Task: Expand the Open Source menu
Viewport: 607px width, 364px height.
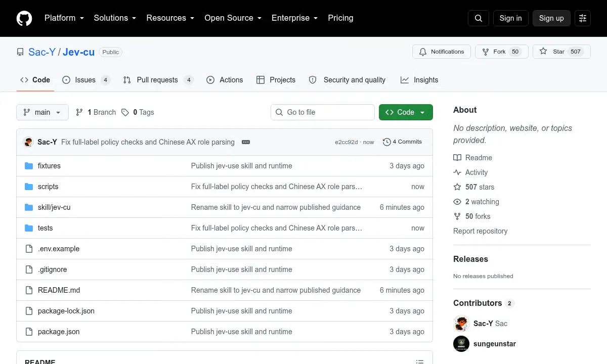Action: (233, 18)
